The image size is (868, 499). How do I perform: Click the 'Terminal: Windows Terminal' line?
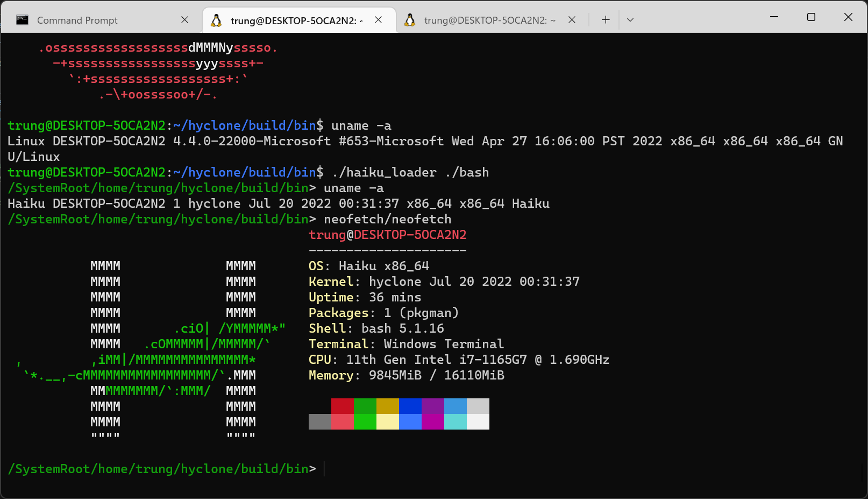[x=407, y=344]
